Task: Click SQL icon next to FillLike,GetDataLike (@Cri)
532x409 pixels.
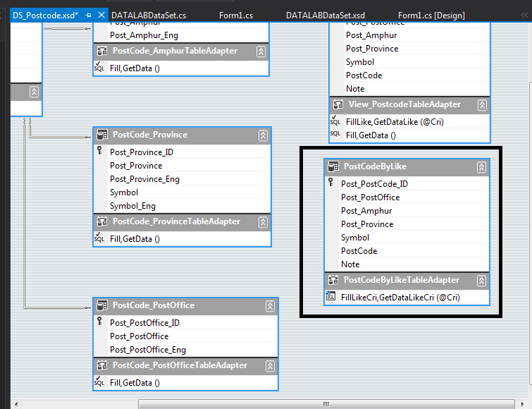Action: (x=335, y=121)
